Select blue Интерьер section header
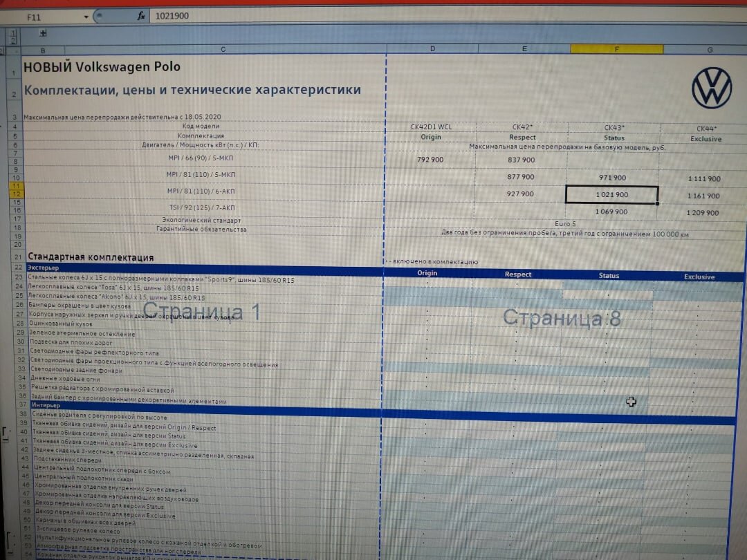This screenshot has height=560, width=747. coord(46,405)
